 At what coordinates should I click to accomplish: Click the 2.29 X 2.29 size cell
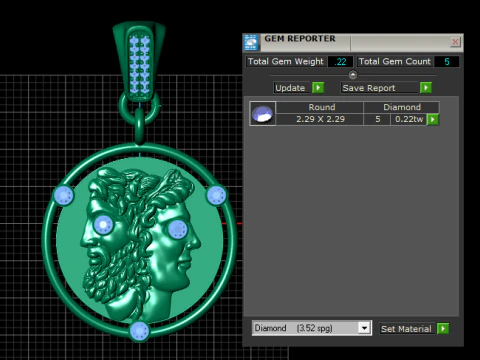(x=320, y=119)
